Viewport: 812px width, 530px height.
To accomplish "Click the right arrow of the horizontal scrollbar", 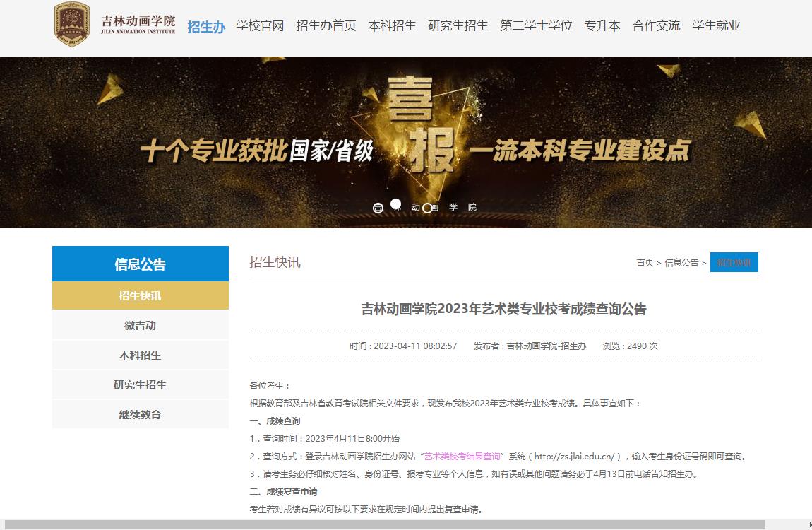I will coord(809,525).
